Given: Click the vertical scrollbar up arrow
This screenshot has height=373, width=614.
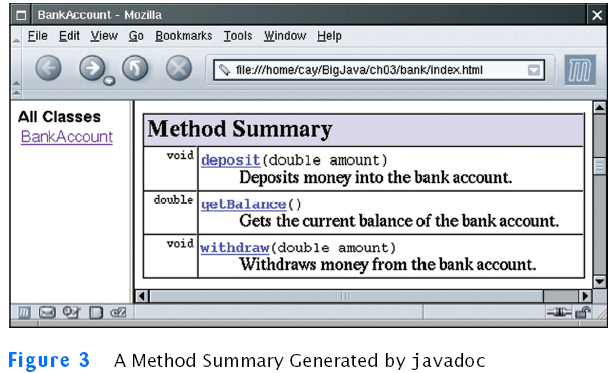Looking at the screenshot, I should pyautogui.click(x=600, y=108).
